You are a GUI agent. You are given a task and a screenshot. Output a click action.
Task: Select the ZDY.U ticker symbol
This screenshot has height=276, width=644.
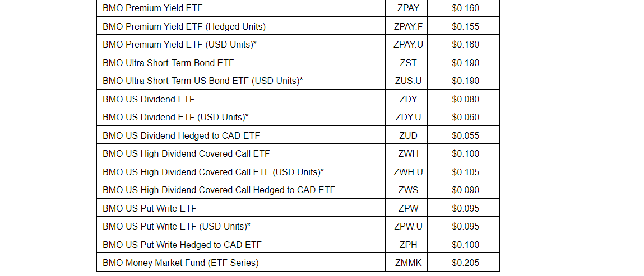coord(408,117)
